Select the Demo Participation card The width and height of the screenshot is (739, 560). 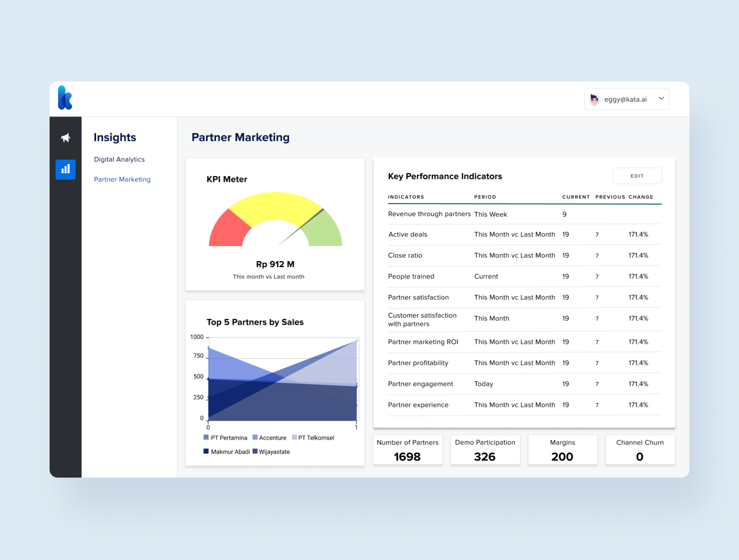[x=485, y=450]
